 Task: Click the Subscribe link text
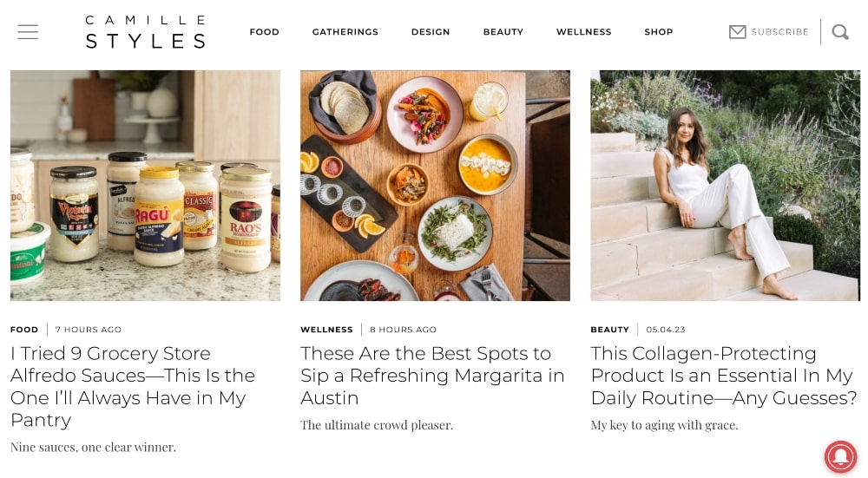tap(779, 32)
